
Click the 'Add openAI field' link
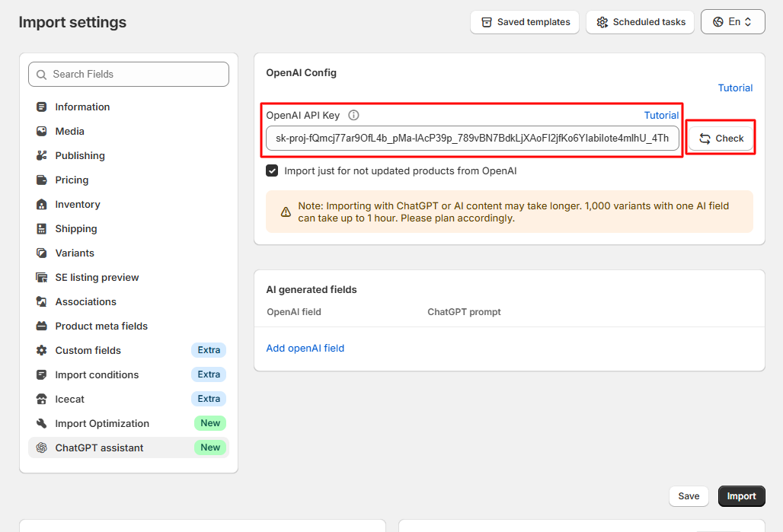coord(305,349)
